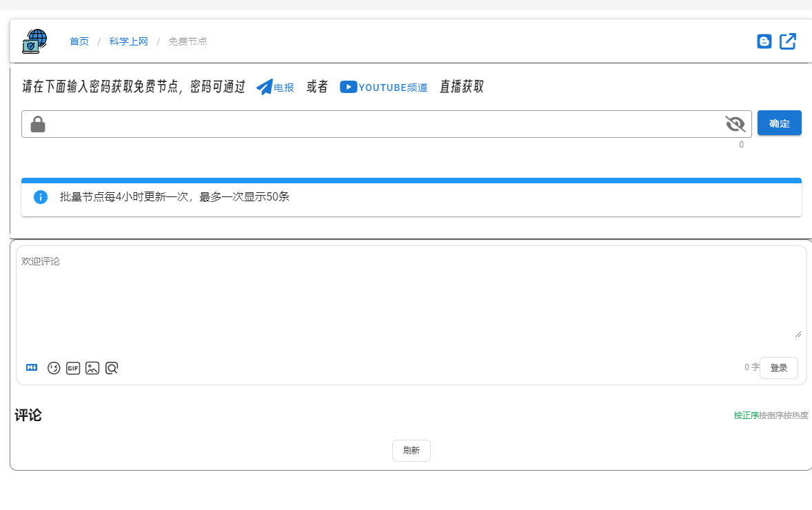The height and width of the screenshot is (510, 812).
Task: Click the 登录 button
Action: pos(778,368)
